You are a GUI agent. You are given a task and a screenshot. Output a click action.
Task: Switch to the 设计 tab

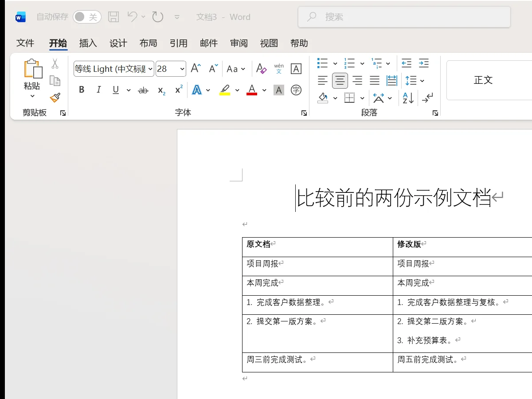click(118, 43)
